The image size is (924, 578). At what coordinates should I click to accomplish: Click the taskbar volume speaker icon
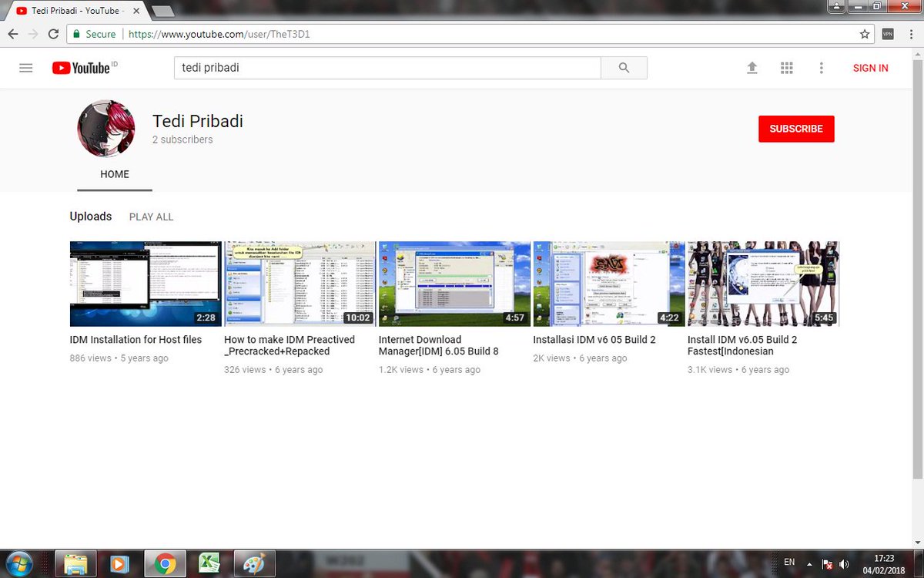(845, 563)
